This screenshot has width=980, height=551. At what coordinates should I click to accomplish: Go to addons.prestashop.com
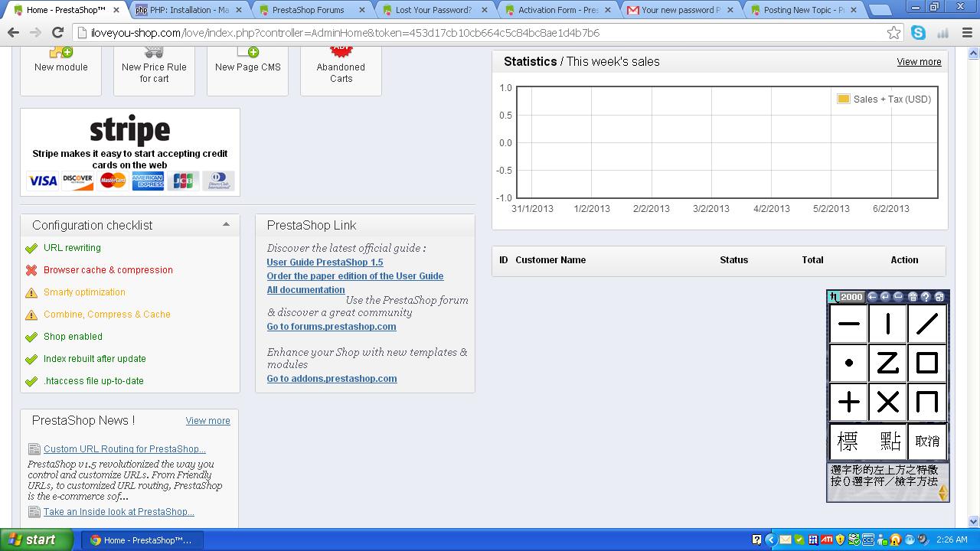click(x=332, y=378)
